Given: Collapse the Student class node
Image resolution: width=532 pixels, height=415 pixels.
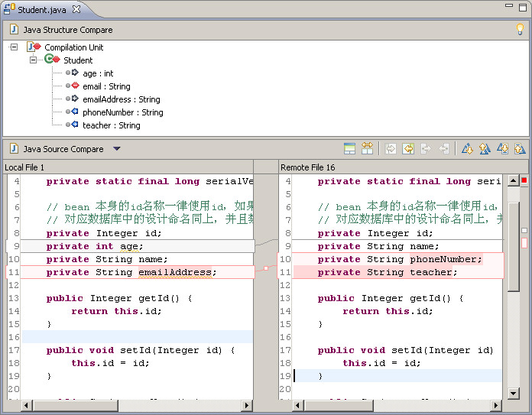Looking at the screenshot, I should pyautogui.click(x=33, y=60).
